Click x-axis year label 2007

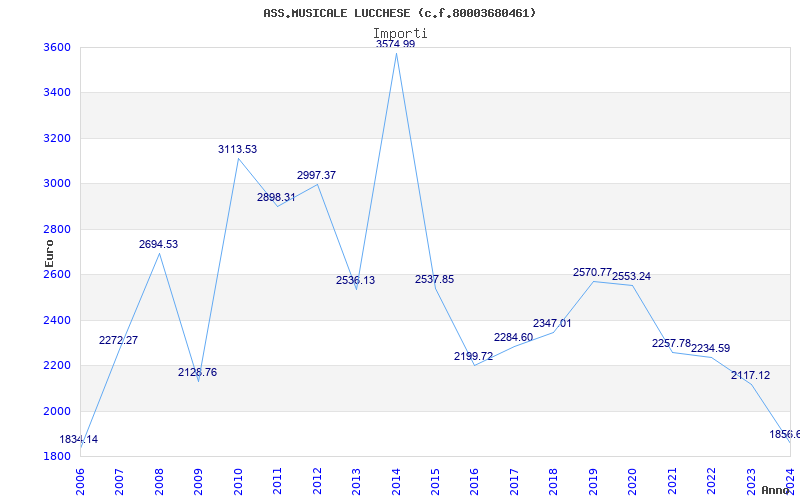coord(119,481)
